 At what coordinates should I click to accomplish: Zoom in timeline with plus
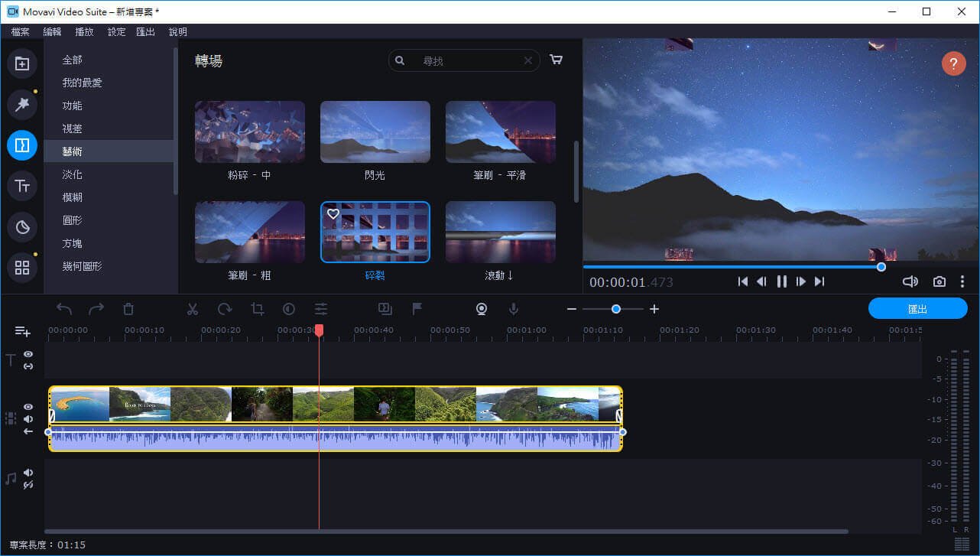click(x=654, y=309)
